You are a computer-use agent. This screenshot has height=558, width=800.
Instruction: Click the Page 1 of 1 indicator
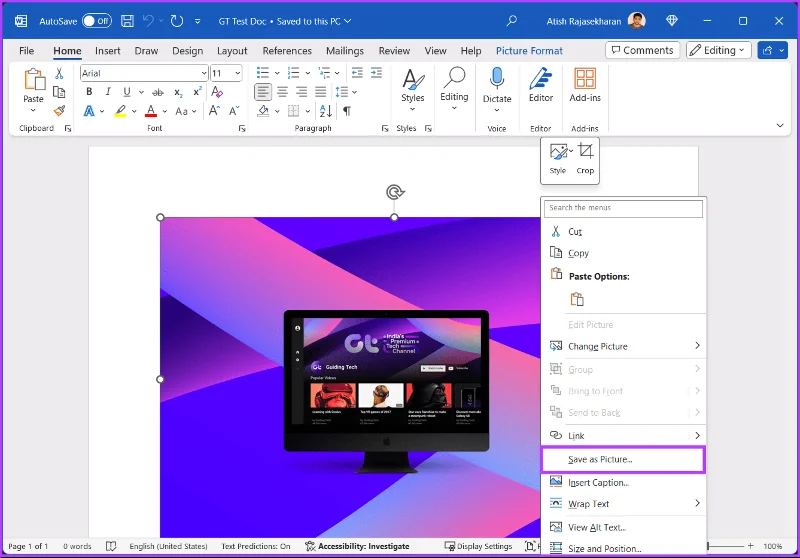tap(28, 546)
